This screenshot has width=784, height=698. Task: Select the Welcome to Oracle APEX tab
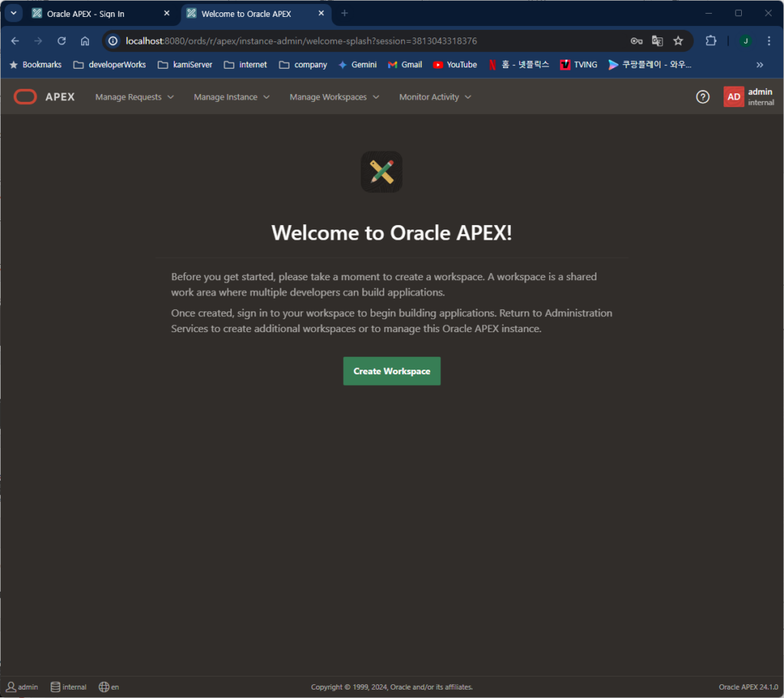(255, 14)
